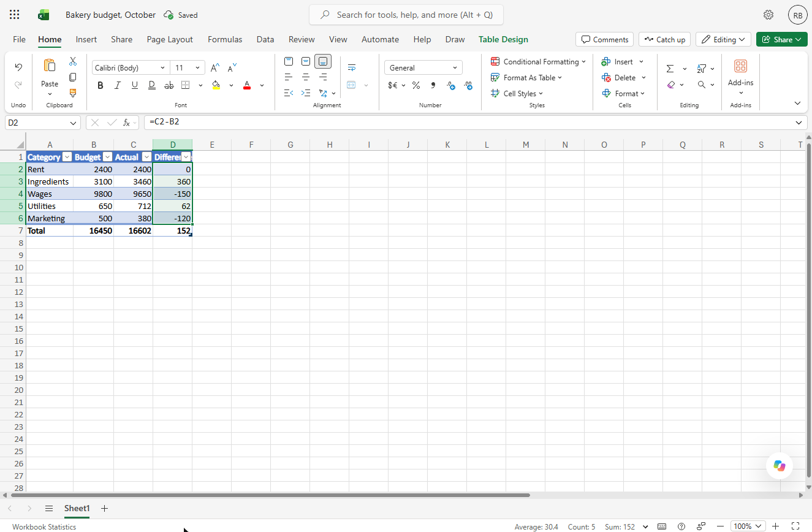Open the Editing mode button
The height and width of the screenshot is (532, 812).
pos(723,39)
